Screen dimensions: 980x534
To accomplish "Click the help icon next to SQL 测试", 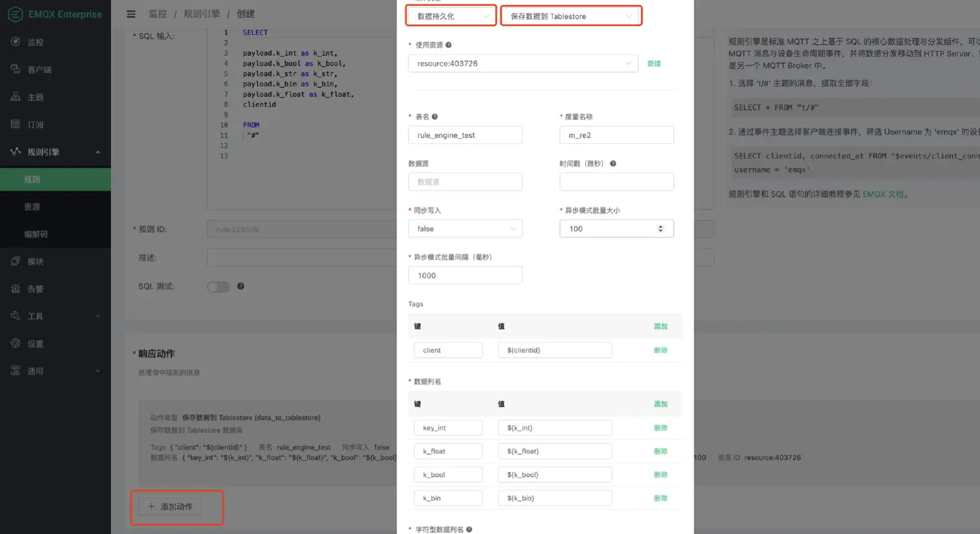I will coord(240,286).
